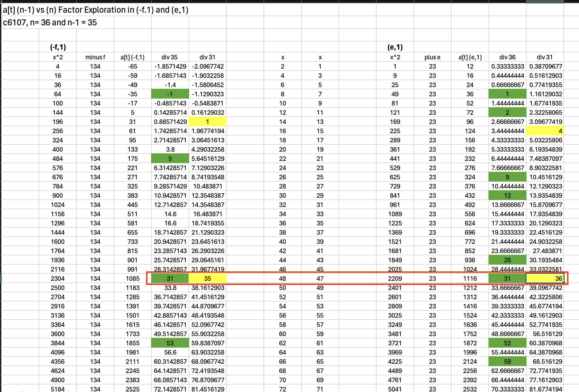Click green 31 cell under div 35
The image size is (579, 392).
tap(170, 278)
